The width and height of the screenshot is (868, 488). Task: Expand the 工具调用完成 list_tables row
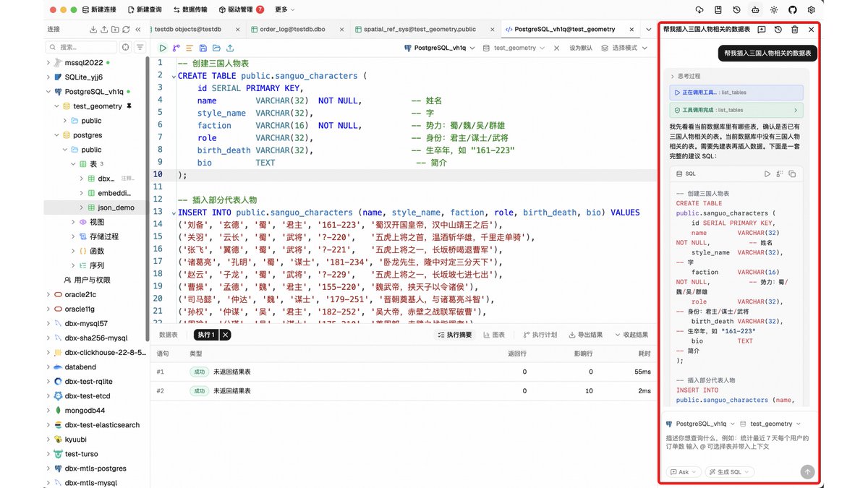click(736, 110)
